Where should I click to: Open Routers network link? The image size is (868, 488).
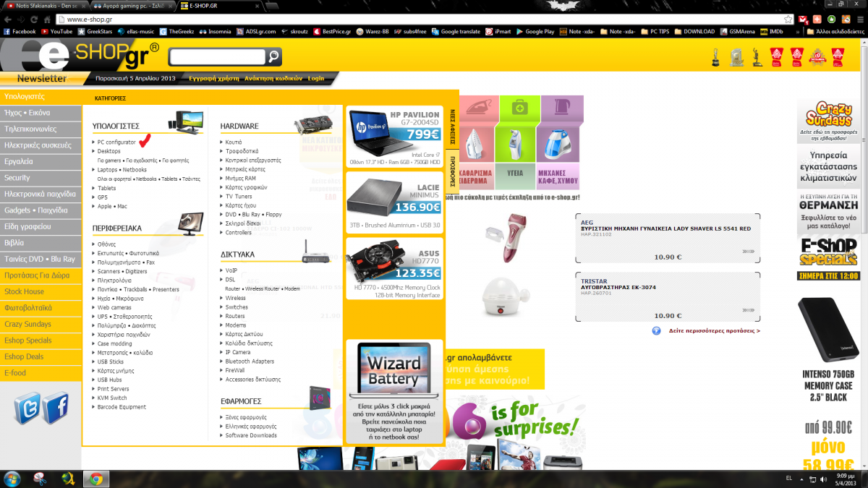coord(235,316)
